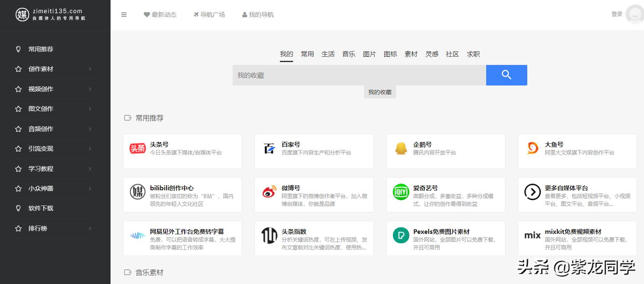The width and height of the screenshot is (644, 284).
Task: Click the mixkit免费视频素材 card title
Action: 573,232
